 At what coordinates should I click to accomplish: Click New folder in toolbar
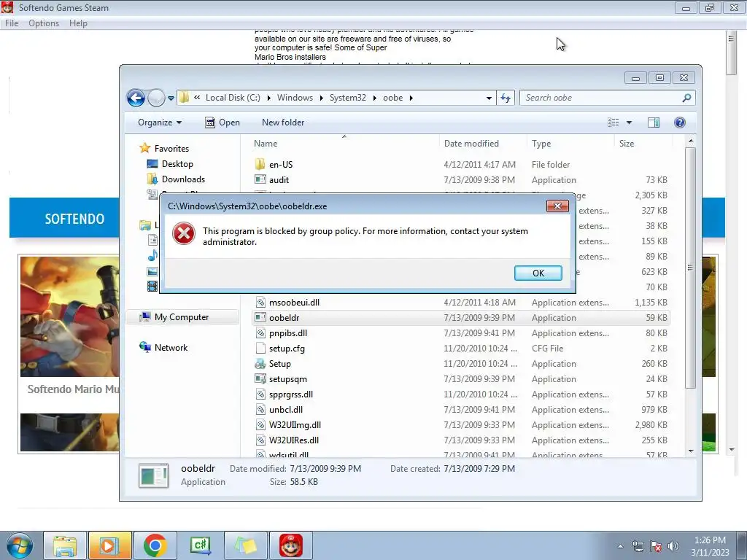(x=283, y=122)
